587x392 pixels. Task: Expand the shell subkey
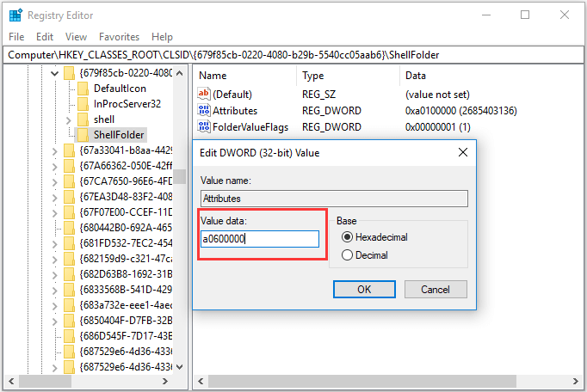tap(69, 120)
